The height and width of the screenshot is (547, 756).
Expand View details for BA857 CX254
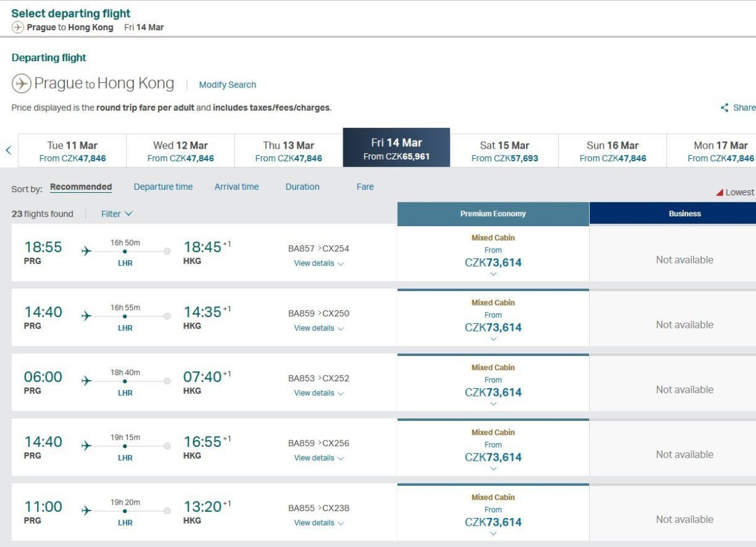coord(319,263)
